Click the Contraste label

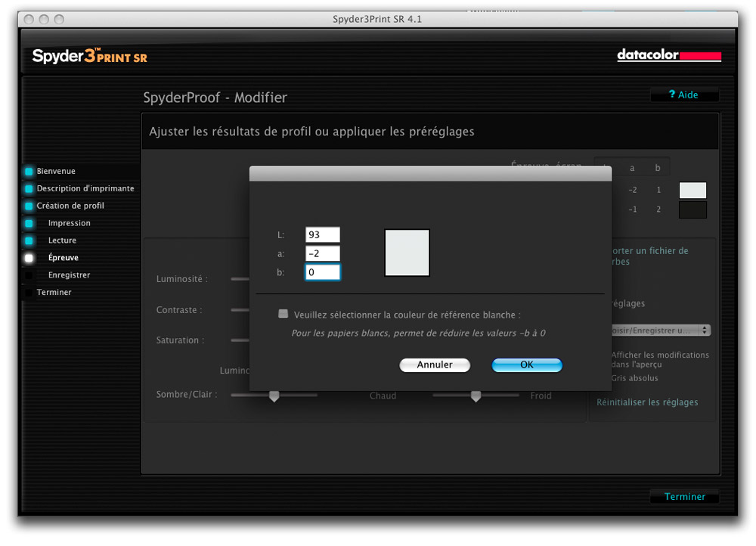point(179,309)
